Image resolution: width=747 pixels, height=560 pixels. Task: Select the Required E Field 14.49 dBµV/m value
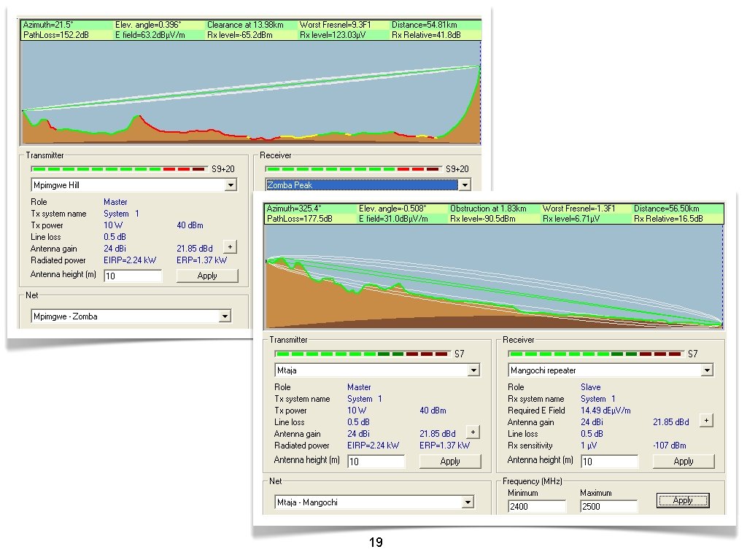[x=605, y=411]
